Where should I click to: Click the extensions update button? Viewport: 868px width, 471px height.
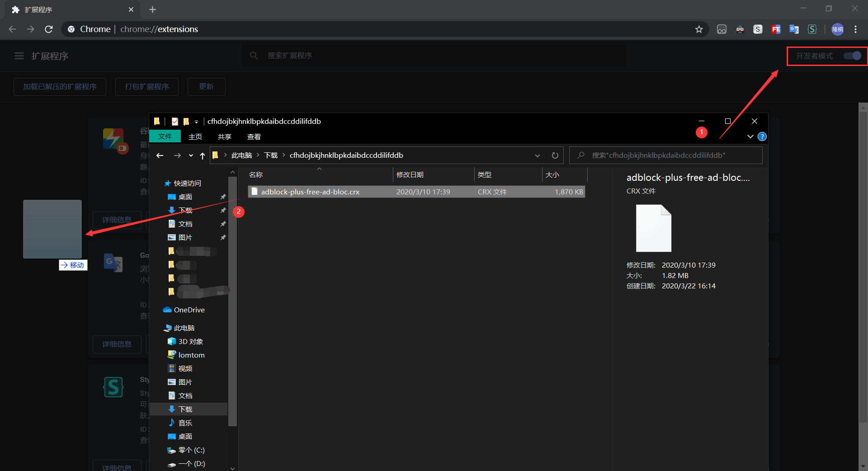(x=206, y=86)
